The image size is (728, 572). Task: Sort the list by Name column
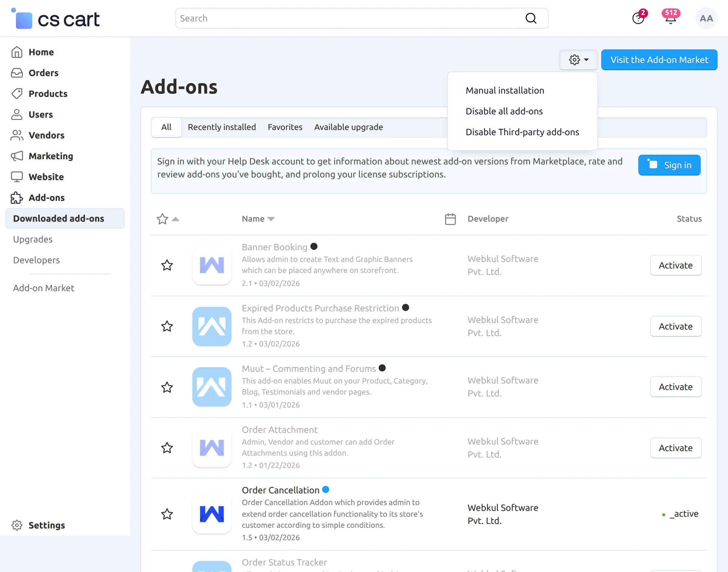point(258,219)
